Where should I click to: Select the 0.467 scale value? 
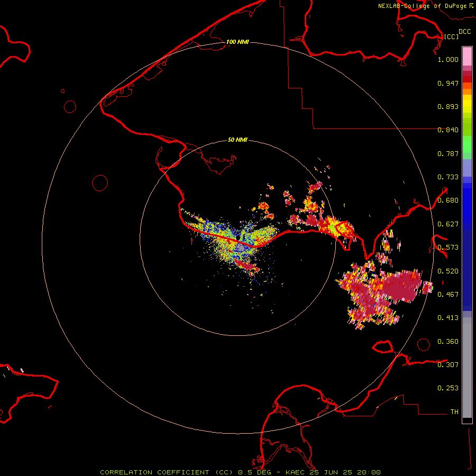(x=448, y=295)
